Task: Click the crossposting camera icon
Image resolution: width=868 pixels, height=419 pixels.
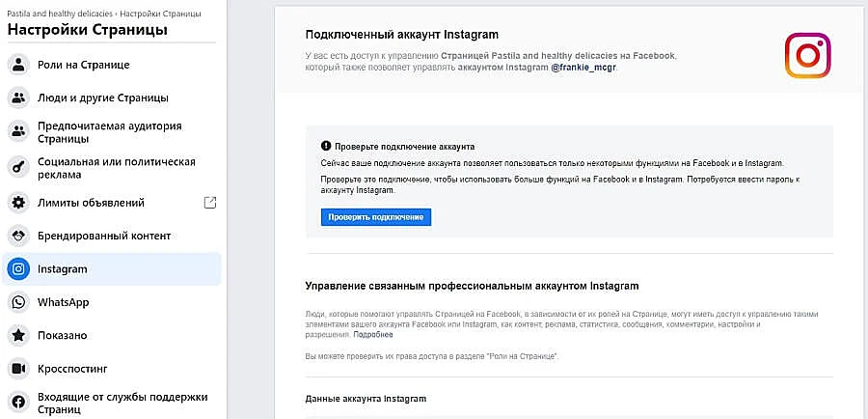Action: [18, 369]
